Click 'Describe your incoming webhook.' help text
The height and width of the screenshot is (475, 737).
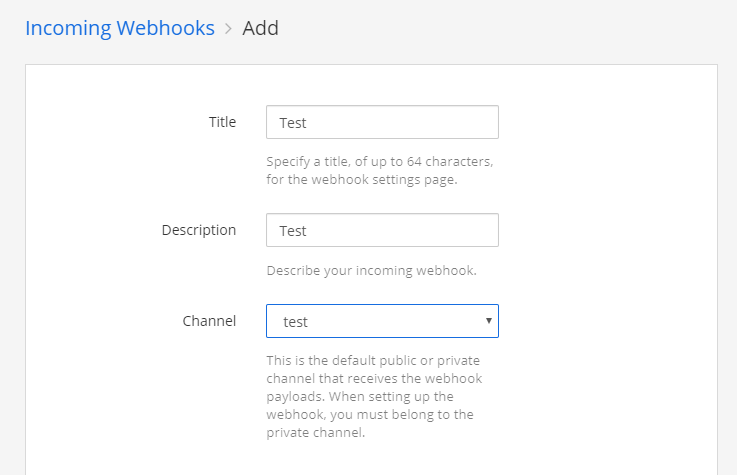click(371, 271)
